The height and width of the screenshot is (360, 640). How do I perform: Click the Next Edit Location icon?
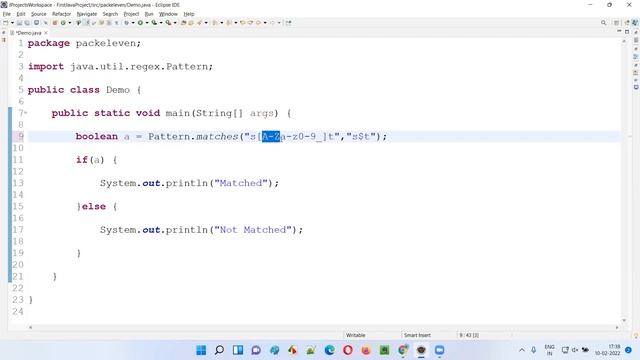point(250,23)
